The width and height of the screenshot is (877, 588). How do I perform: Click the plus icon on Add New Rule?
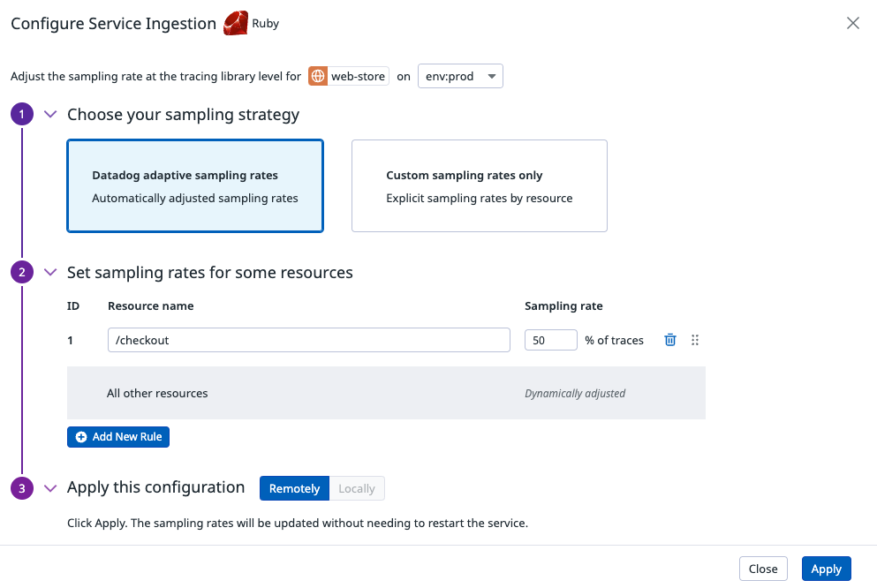(x=81, y=437)
